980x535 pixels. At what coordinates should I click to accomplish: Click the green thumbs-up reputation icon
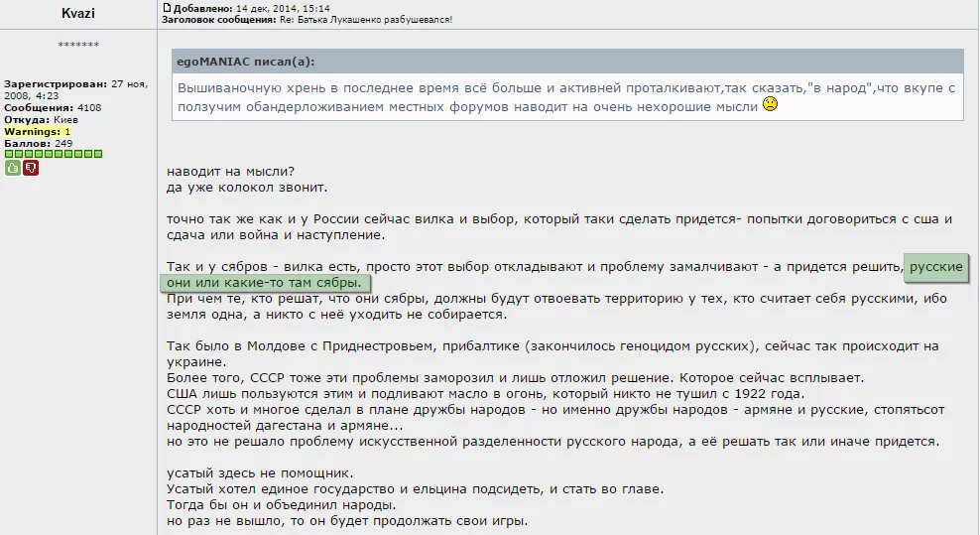(x=13, y=168)
